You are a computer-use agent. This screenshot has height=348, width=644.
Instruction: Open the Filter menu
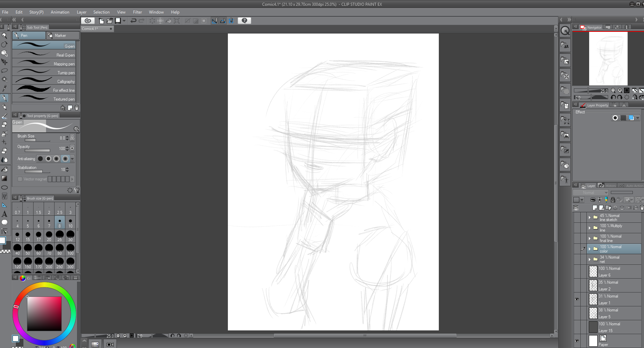[x=137, y=12]
